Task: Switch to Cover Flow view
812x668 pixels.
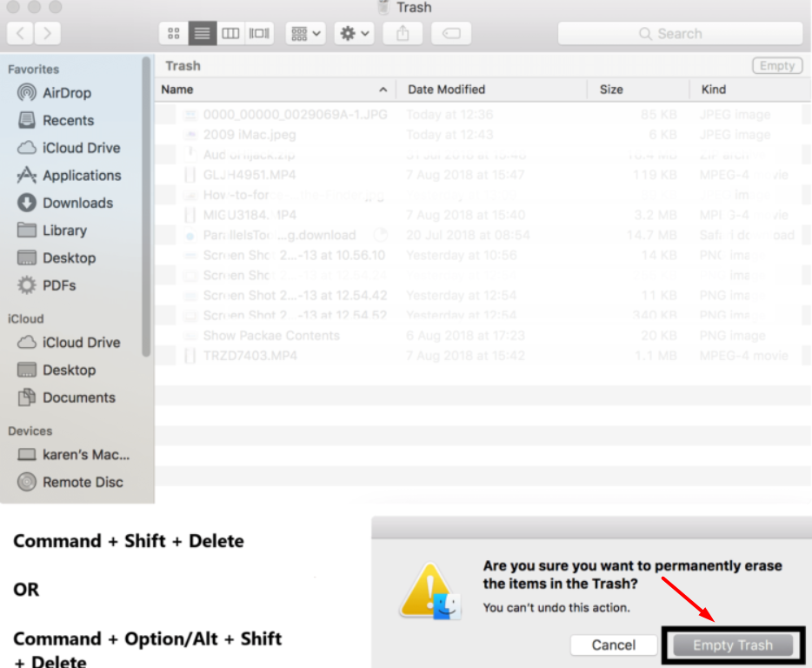Action: 259,34
